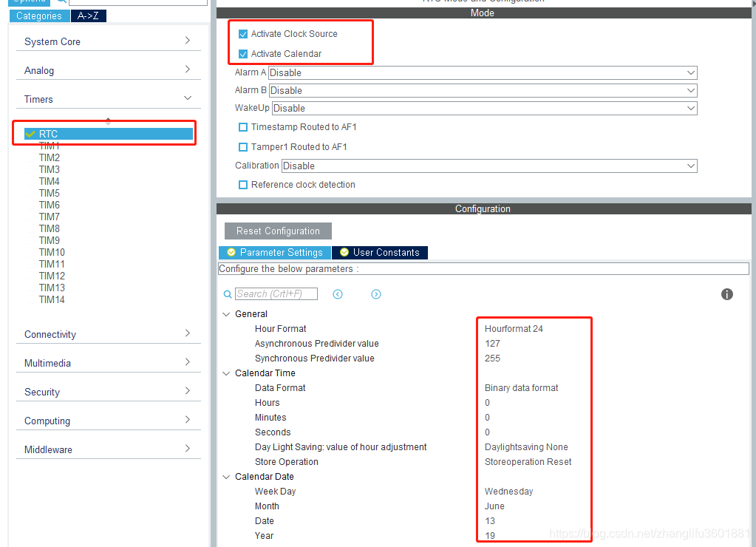Click the Year value 19
The height and width of the screenshot is (547, 756).
coord(490,536)
